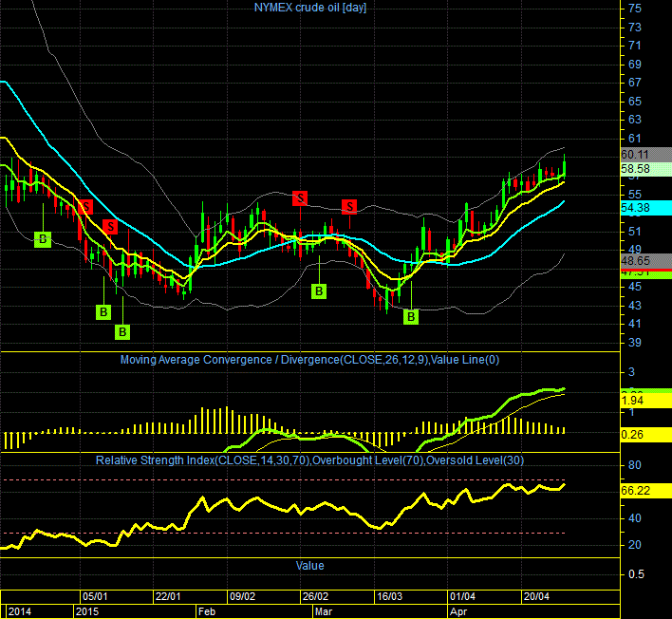Click the 2015 year label
This screenshot has height=619, width=672.
point(87,611)
